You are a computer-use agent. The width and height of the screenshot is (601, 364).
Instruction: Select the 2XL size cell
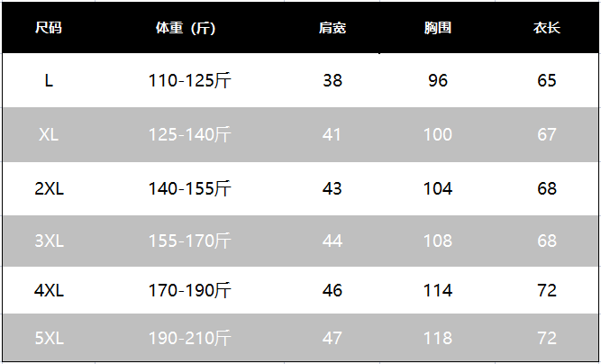49,189
